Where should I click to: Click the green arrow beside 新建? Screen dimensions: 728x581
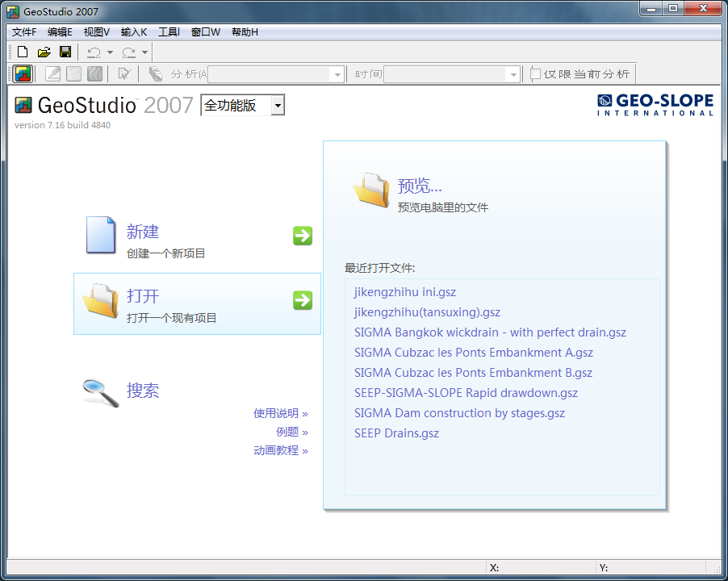click(303, 236)
